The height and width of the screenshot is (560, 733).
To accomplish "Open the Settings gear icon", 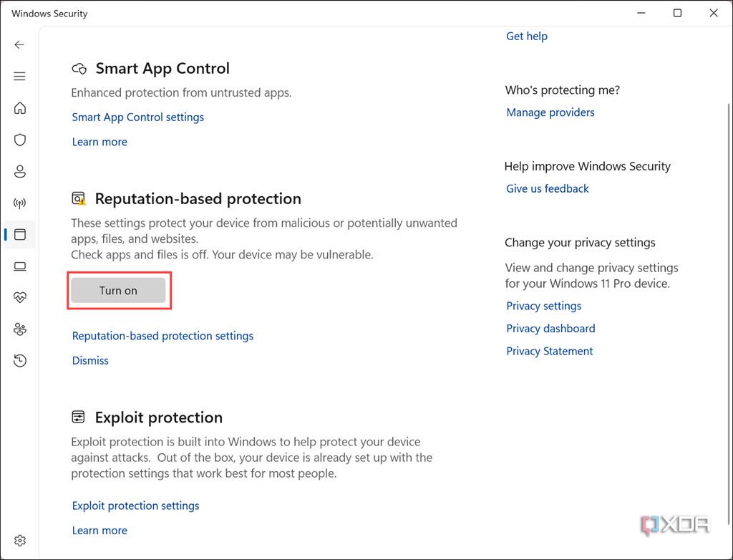I will [x=20, y=541].
